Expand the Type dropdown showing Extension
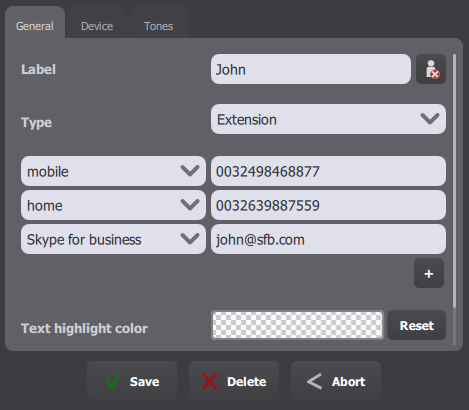The width and height of the screenshot is (469, 410). (328, 119)
